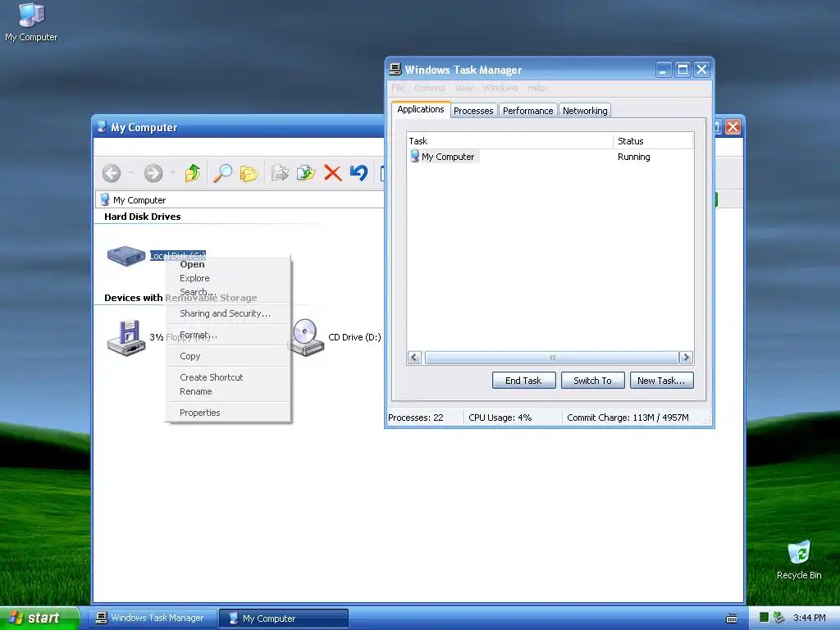Click the red Delete X icon
The width and height of the screenshot is (840, 630).
[333, 173]
